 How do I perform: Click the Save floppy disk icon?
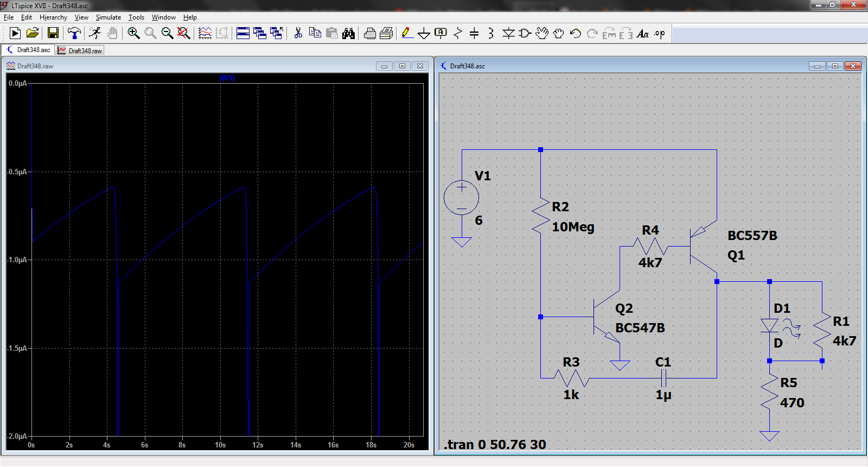[x=53, y=34]
